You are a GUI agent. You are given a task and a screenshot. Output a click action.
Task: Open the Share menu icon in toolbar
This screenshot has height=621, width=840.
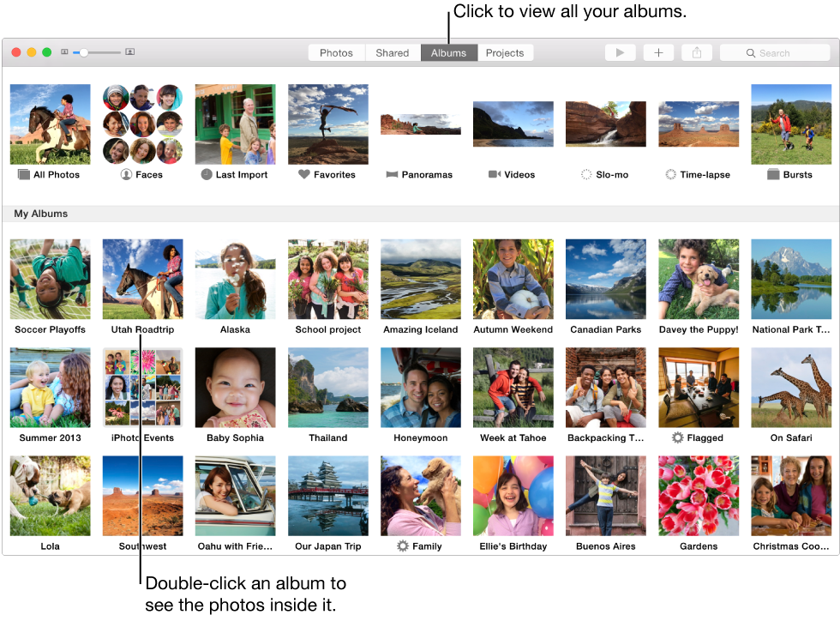point(696,52)
